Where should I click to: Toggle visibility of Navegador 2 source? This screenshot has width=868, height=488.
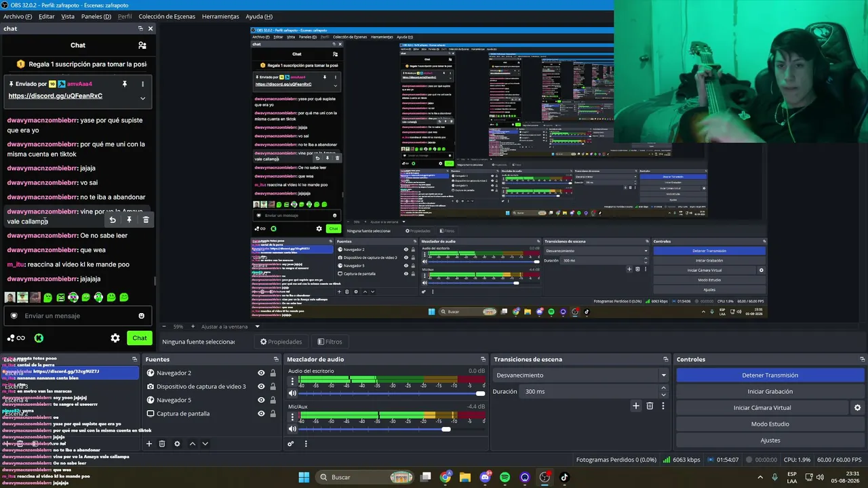[x=261, y=373]
